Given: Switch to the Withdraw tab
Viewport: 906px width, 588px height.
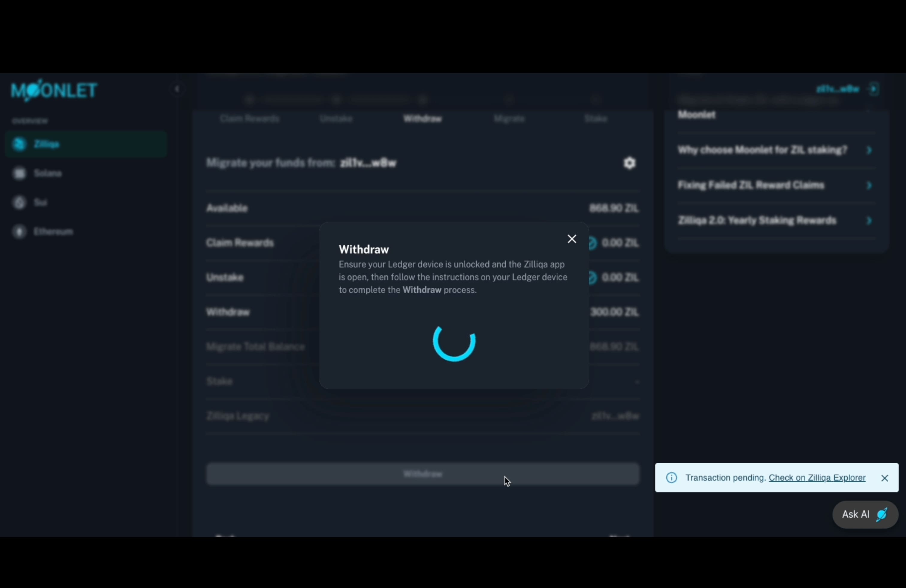Looking at the screenshot, I should point(422,119).
